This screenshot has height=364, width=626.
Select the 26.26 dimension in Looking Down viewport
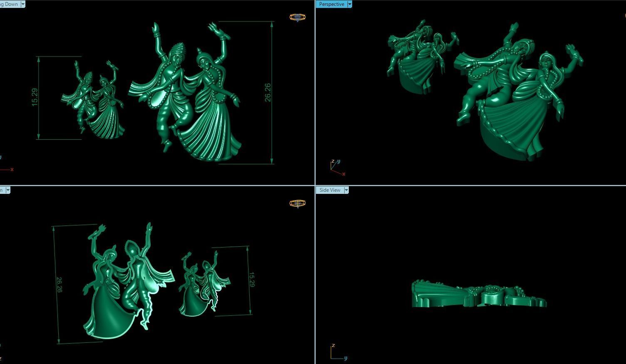(x=267, y=92)
